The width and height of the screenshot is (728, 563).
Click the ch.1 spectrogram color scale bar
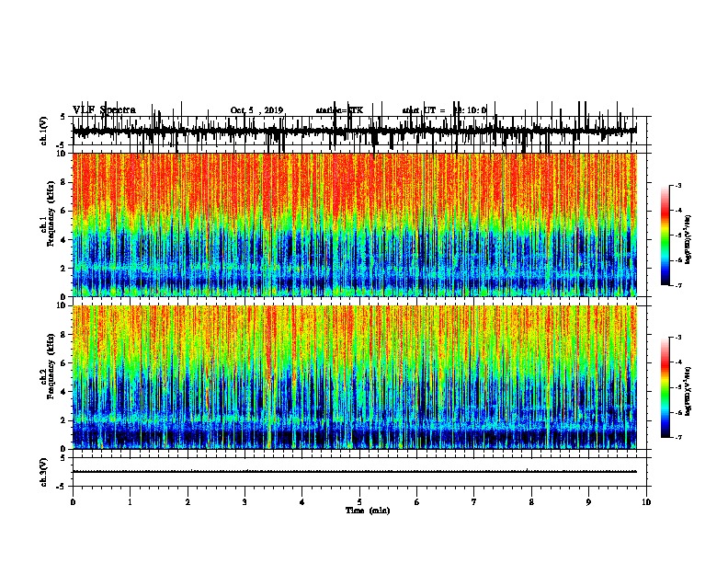(x=665, y=236)
